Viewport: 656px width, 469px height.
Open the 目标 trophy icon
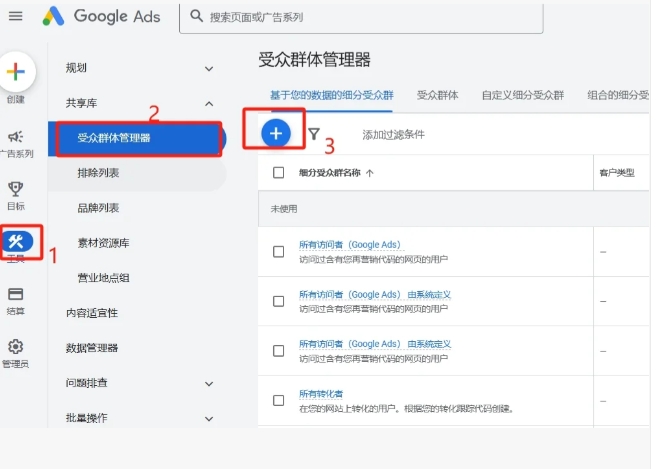pyautogui.click(x=15, y=189)
